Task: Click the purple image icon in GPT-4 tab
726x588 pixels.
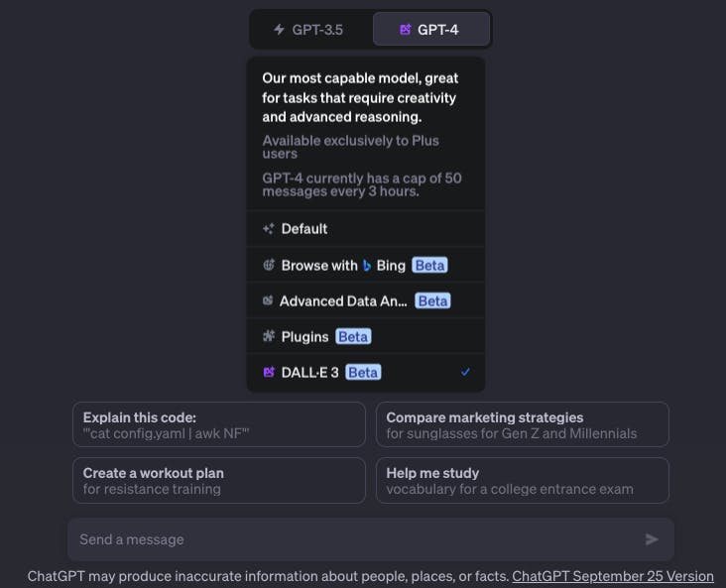Action: click(405, 30)
